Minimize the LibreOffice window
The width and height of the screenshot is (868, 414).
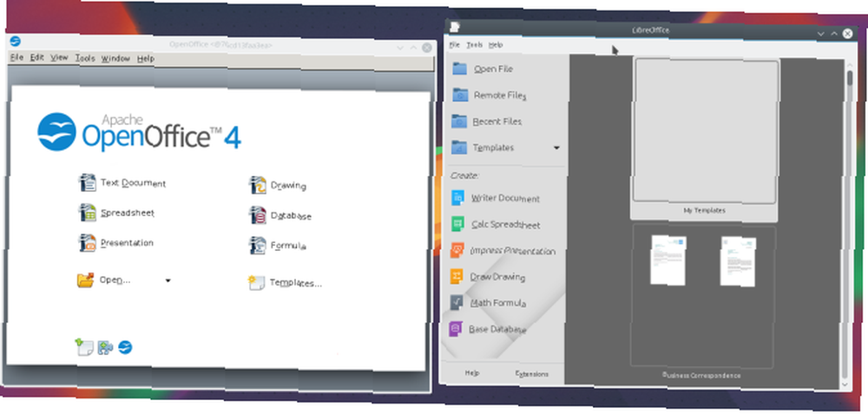pyautogui.click(x=821, y=34)
